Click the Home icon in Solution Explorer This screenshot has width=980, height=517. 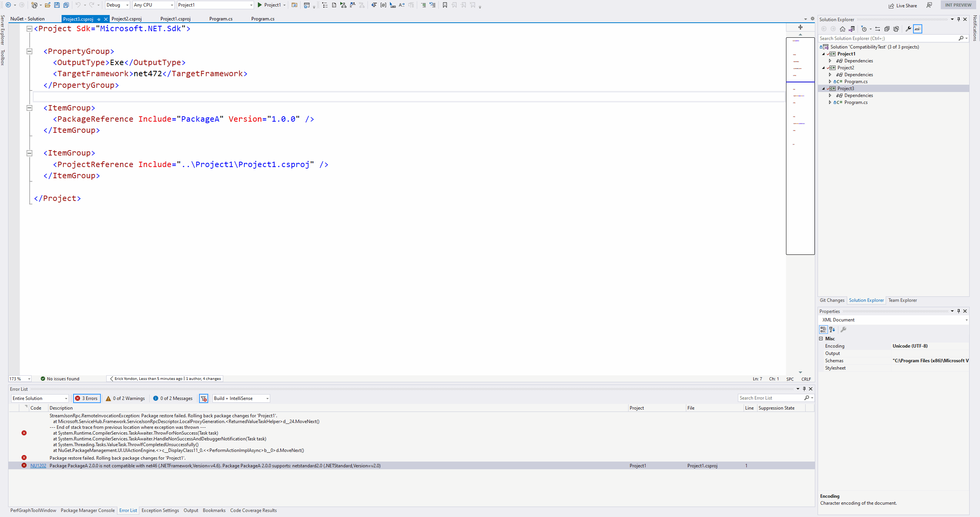(842, 29)
